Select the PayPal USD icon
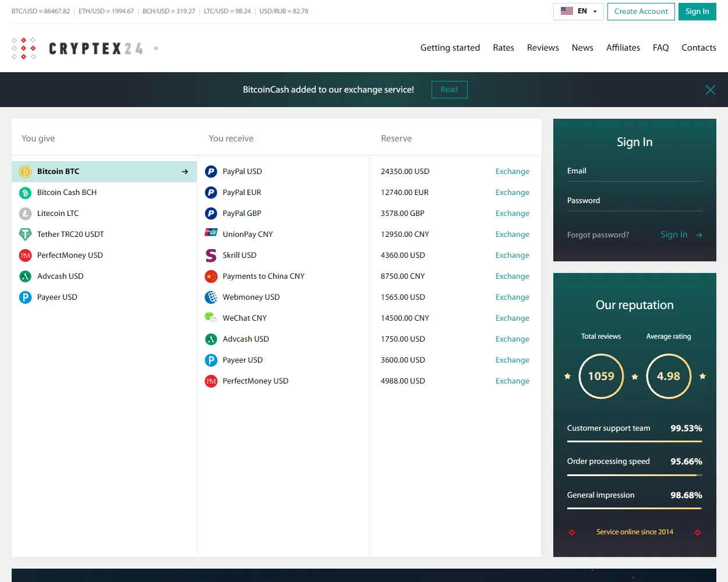This screenshot has height=582, width=728. 211,171
